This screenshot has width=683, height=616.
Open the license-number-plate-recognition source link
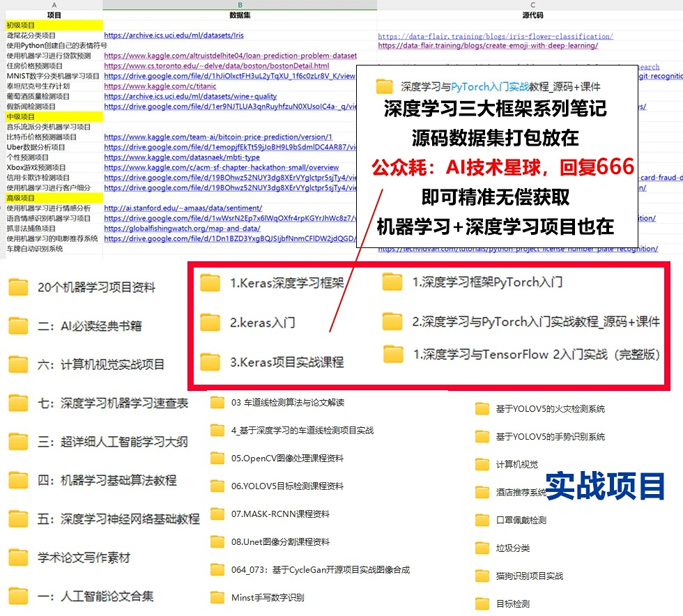point(518,249)
